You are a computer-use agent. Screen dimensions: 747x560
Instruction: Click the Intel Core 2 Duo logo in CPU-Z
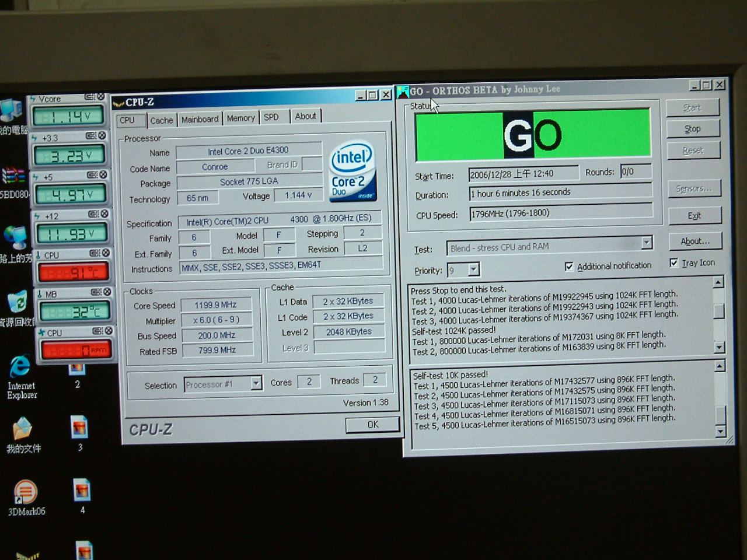[x=352, y=171]
